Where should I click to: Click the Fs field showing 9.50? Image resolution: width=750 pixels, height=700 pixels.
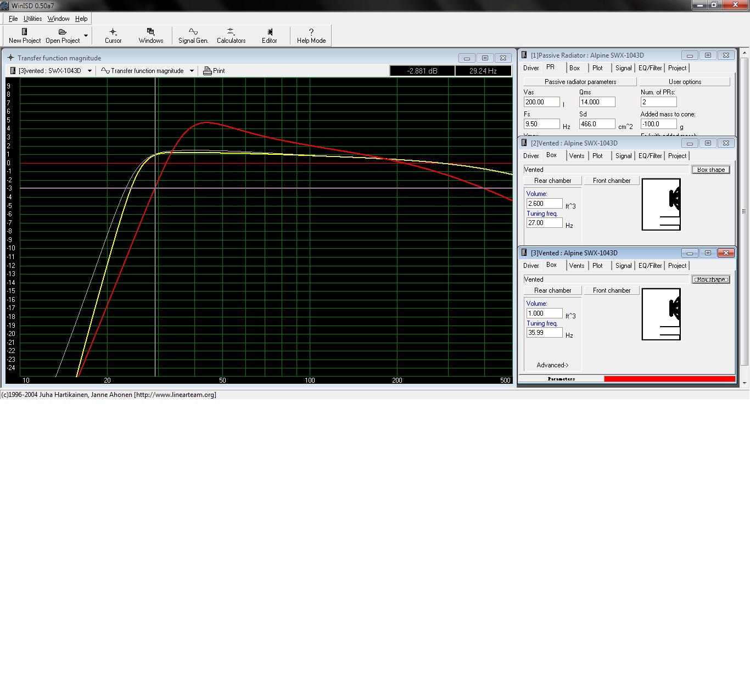pos(542,124)
